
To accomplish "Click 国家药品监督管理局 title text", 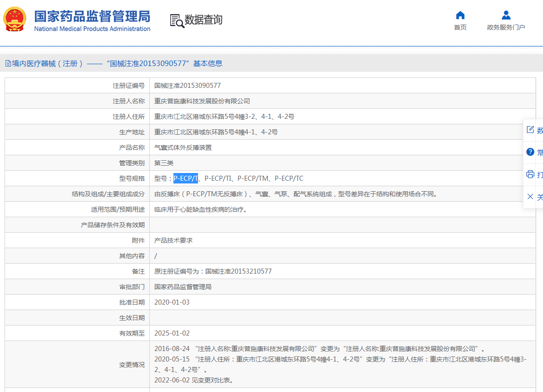I will [92, 16].
